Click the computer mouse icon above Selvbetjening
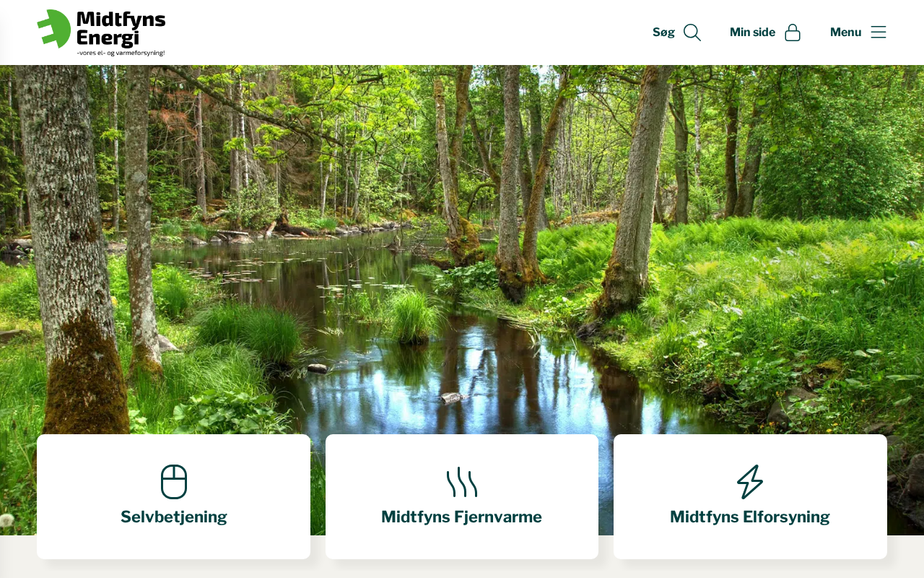The image size is (924, 578). click(174, 482)
